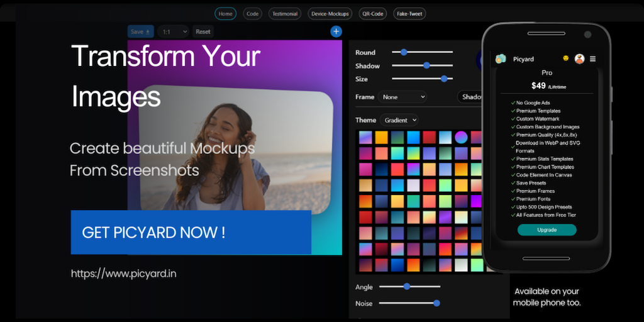The height and width of the screenshot is (322, 644).
Task: Click Download in WebP and SVG Formats
Action: pos(545,147)
